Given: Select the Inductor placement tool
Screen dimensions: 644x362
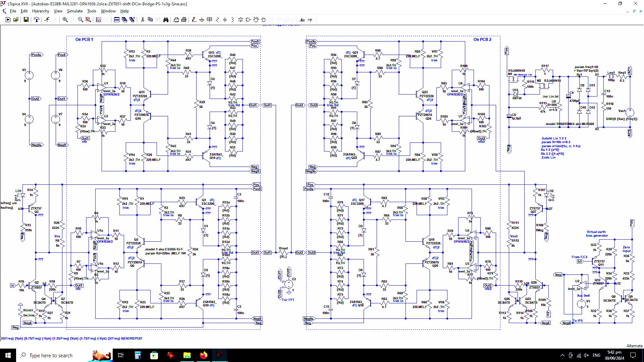Looking at the screenshot, I should click(233, 20).
